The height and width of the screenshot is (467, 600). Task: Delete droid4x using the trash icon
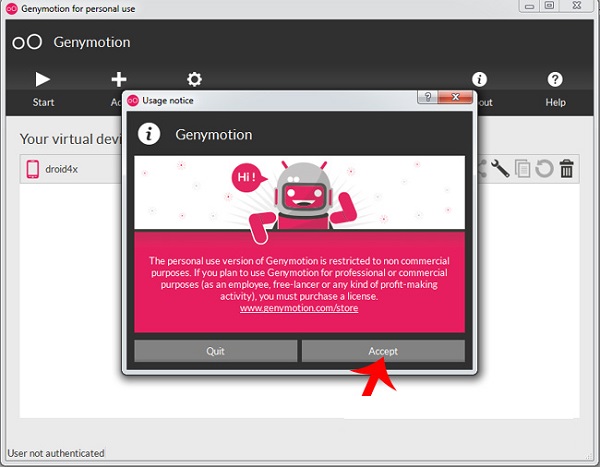pyautogui.click(x=567, y=169)
